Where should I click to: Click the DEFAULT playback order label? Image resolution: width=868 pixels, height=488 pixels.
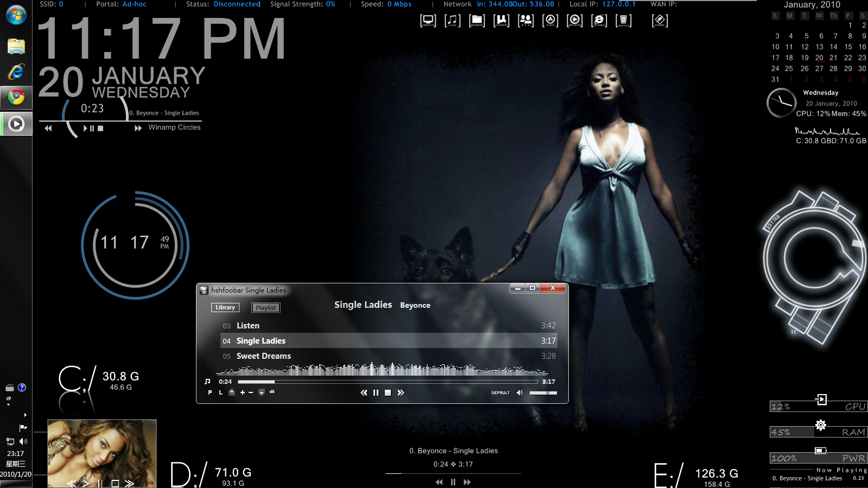500,392
